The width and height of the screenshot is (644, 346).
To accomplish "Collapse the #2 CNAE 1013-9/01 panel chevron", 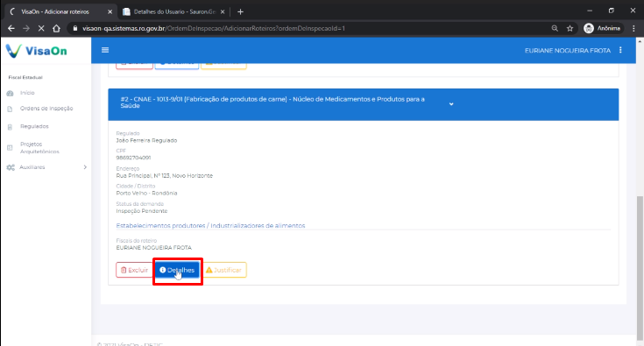I will (451, 104).
